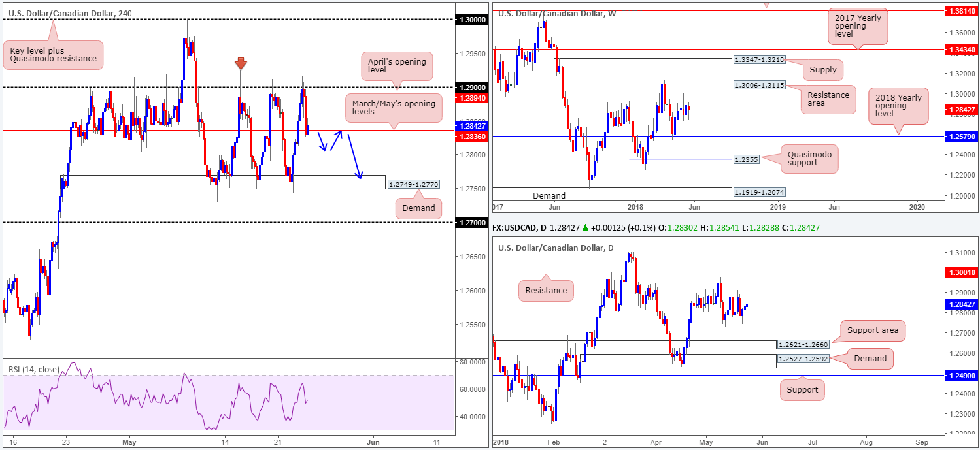Click the 40.0000 RSI scale value
The width and height of the screenshot is (980, 450).
(x=472, y=417)
